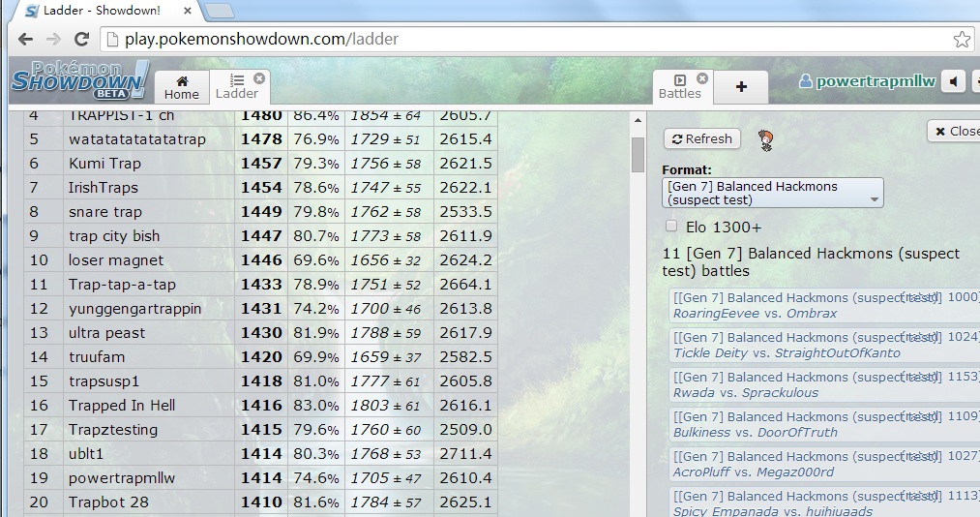Close the Ladder browser tab
Viewport: 980px width, 517px height.
coord(188,11)
